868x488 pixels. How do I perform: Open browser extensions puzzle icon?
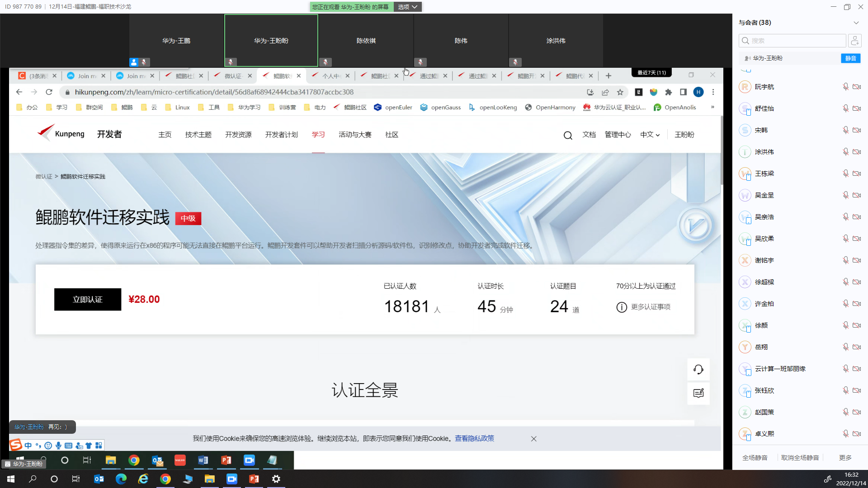click(669, 92)
